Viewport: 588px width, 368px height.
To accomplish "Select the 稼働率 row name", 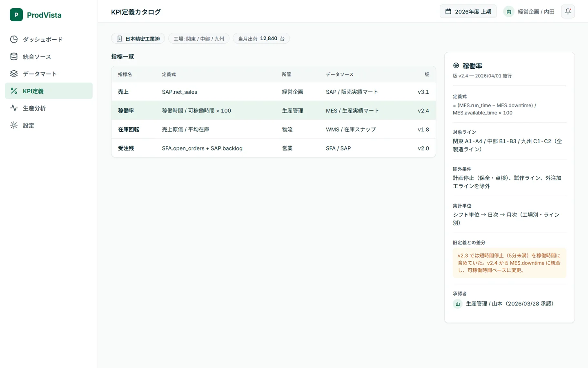I will [x=126, y=111].
